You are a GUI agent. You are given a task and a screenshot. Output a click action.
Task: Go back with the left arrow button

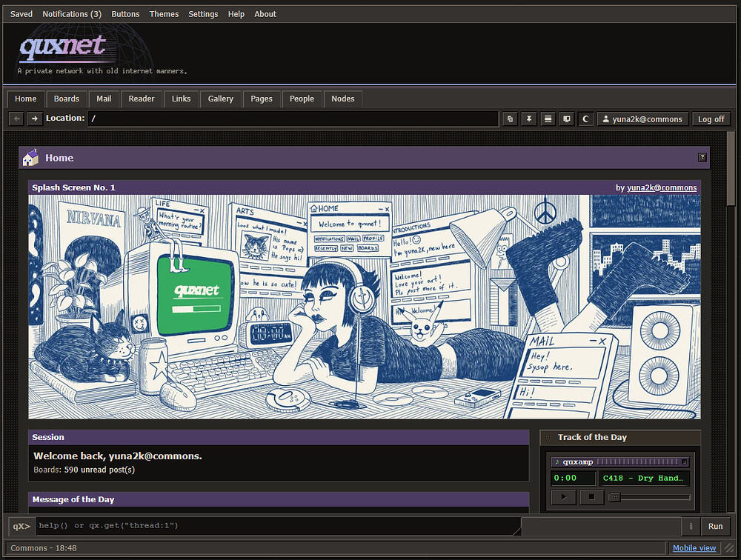click(x=16, y=119)
